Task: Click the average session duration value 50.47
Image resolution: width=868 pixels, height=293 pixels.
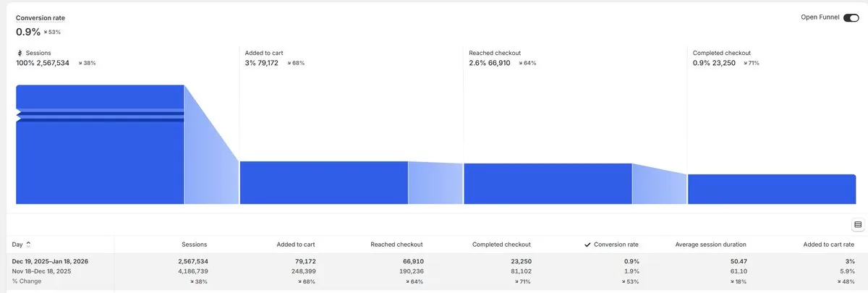Action: tap(738, 260)
